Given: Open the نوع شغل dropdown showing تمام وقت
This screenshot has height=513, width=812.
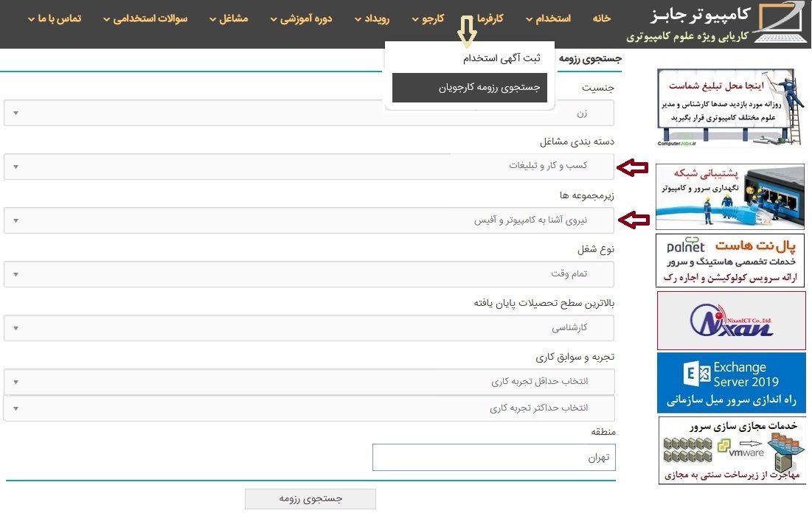Looking at the screenshot, I should (x=309, y=274).
